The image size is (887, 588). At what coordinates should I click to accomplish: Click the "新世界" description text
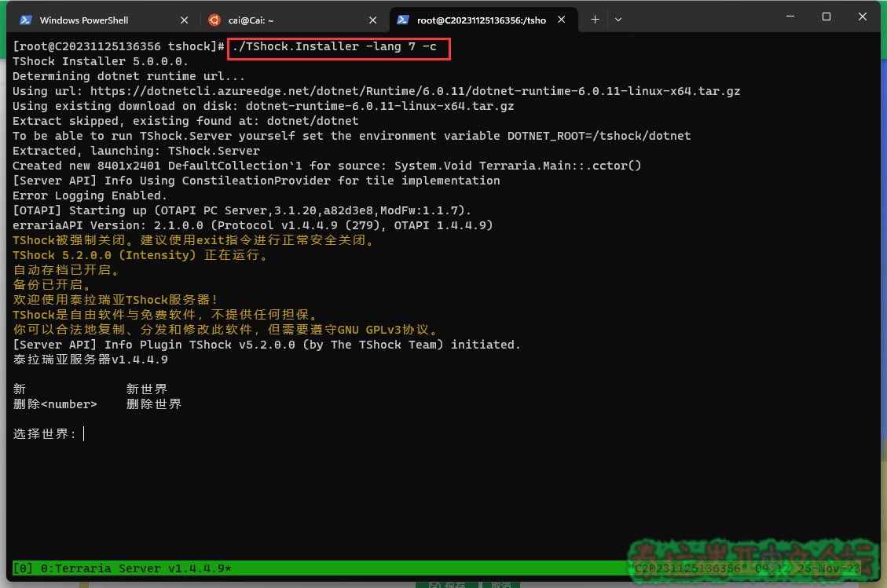(x=147, y=389)
